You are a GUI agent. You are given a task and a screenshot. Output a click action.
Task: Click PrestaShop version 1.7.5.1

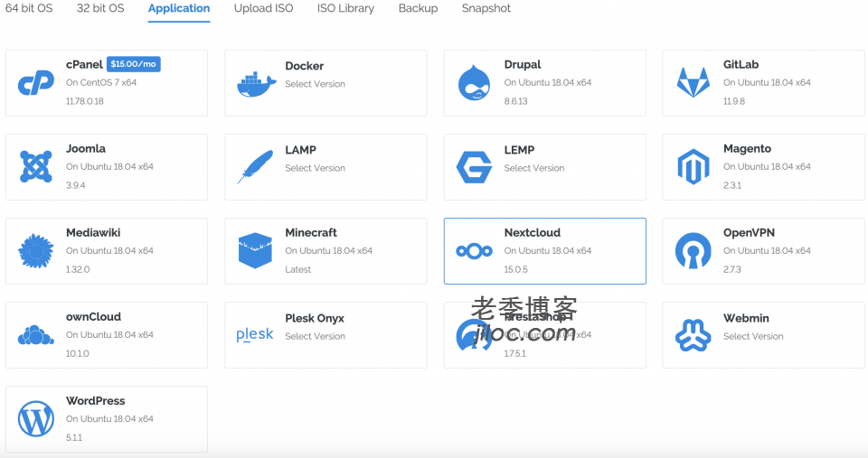coord(514,353)
